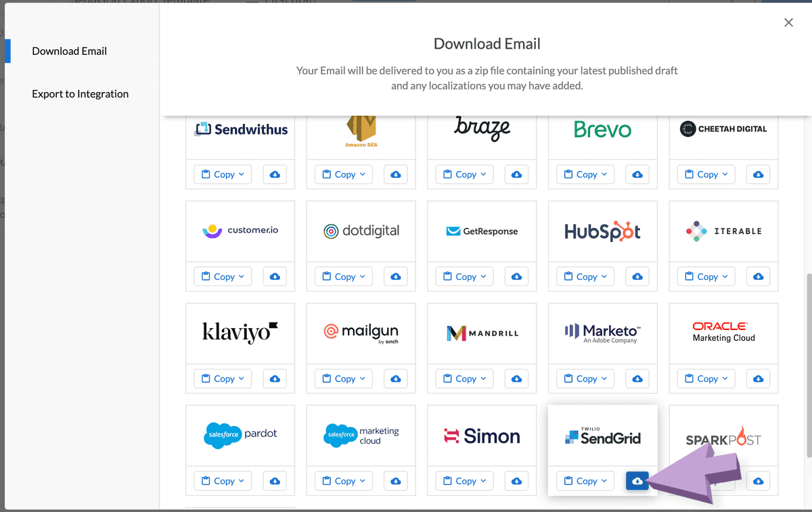Click the Marketo download cloud icon
Screen dimensions: 812x512
tap(637, 379)
